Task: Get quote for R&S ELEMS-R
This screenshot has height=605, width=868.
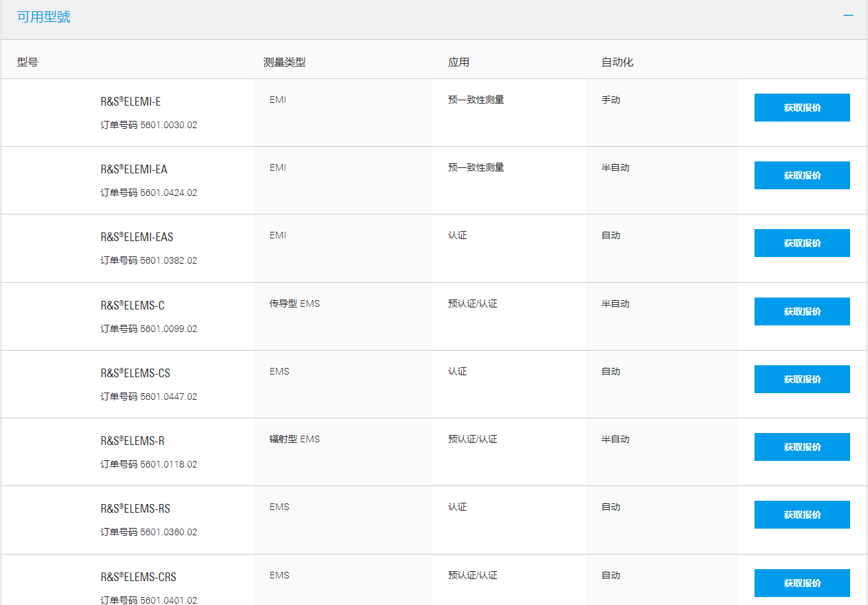Action: 802,447
